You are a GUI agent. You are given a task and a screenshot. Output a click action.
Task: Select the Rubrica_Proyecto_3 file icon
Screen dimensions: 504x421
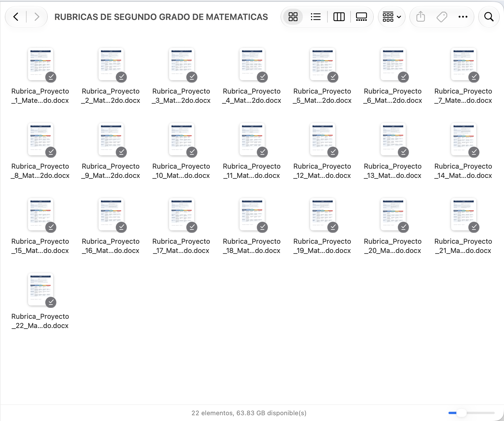pos(181,64)
